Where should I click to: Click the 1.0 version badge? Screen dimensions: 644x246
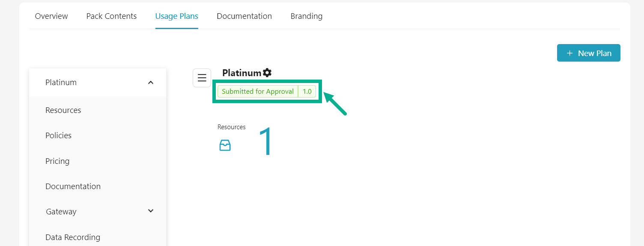[x=307, y=92]
